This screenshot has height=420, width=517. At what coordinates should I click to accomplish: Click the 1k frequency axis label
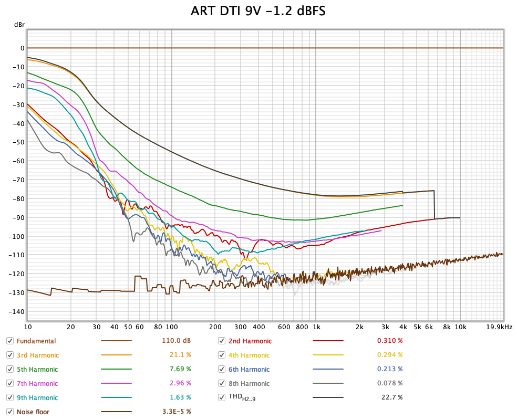(316, 327)
